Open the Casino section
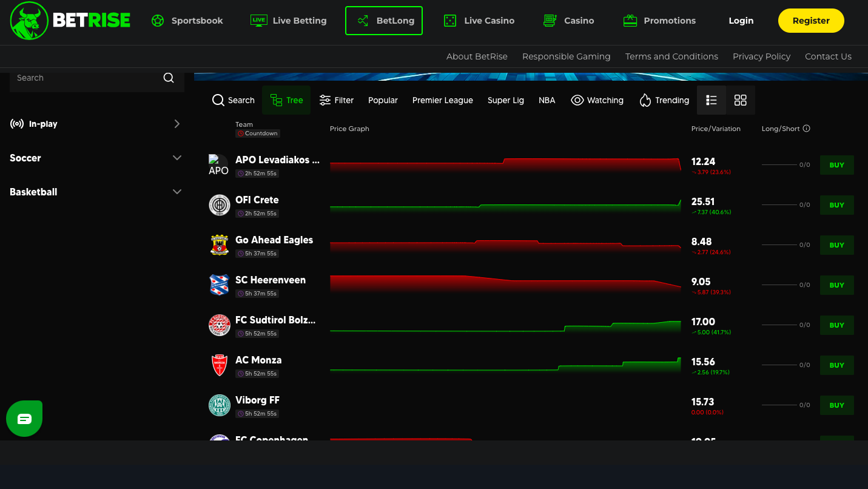Viewport: 868px width, 489px height. [x=568, y=21]
